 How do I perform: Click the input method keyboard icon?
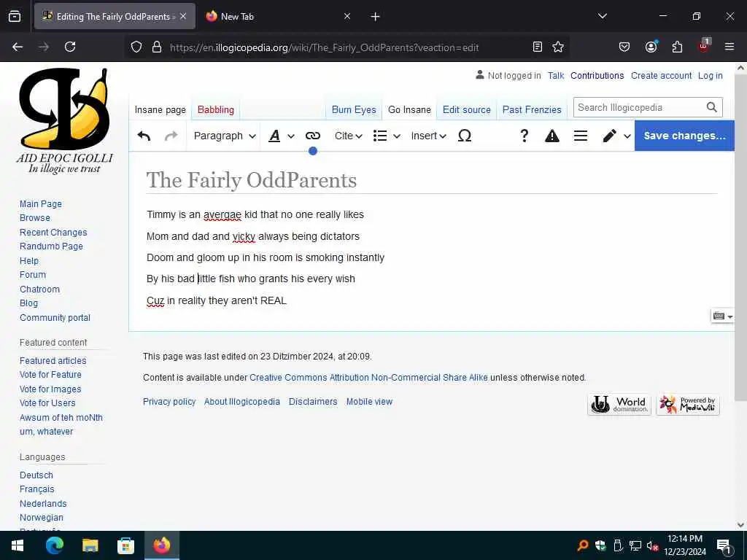pyautogui.click(x=719, y=316)
